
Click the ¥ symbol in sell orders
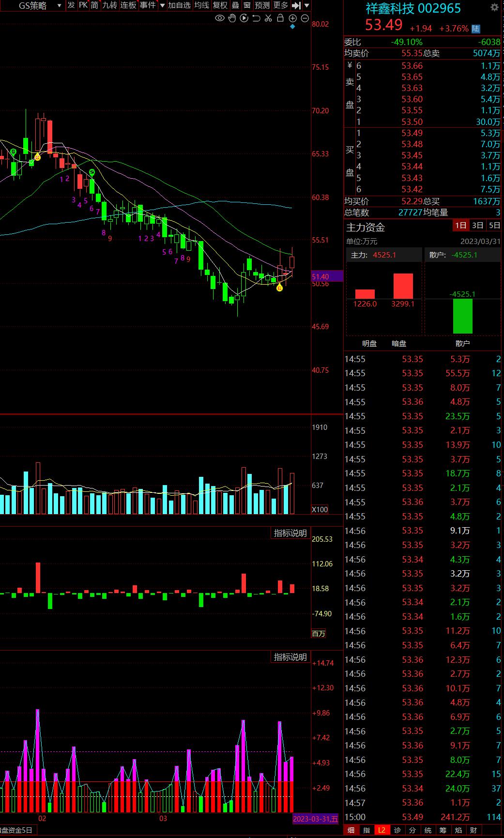(350, 65)
